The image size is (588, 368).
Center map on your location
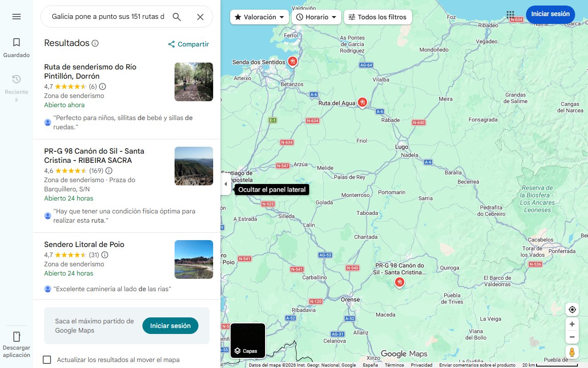pyautogui.click(x=572, y=310)
